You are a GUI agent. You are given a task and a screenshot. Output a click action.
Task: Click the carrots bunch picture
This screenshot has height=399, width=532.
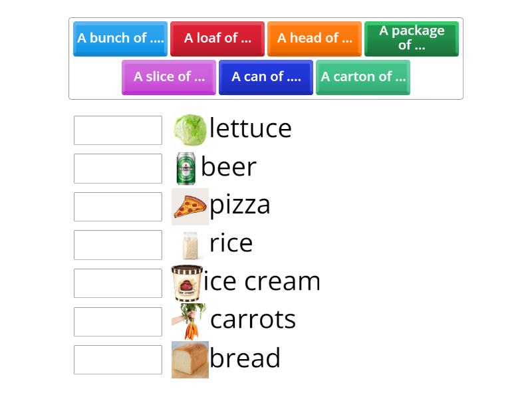point(190,321)
